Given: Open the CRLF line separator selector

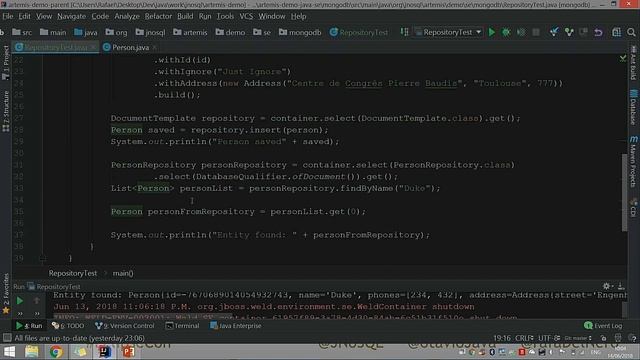Looking at the screenshot, I should 524,338.
